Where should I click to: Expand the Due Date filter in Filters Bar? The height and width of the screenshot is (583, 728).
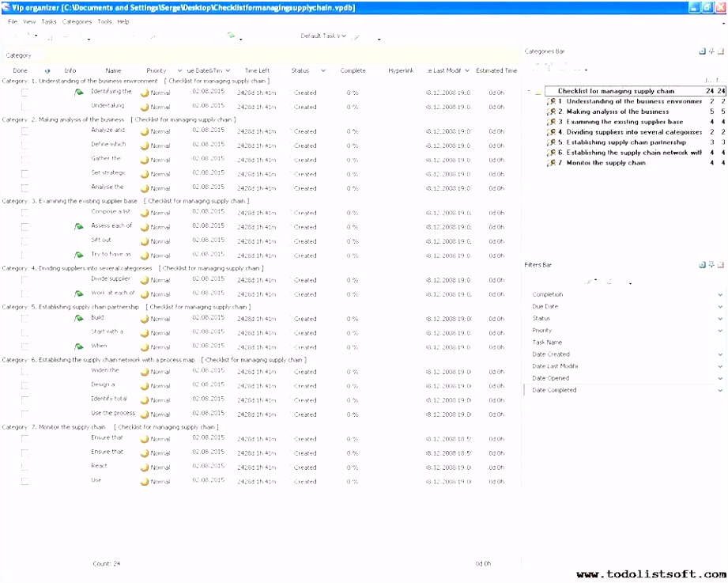tap(720, 307)
